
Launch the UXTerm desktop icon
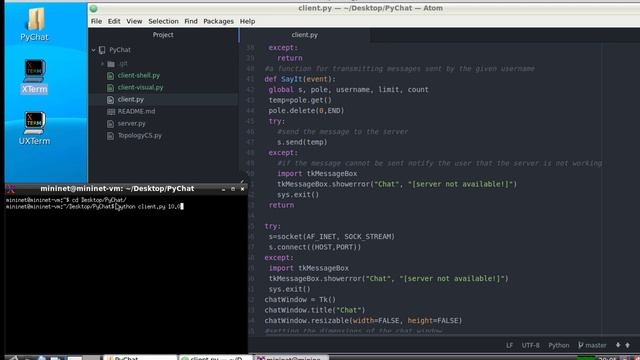coord(34,129)
